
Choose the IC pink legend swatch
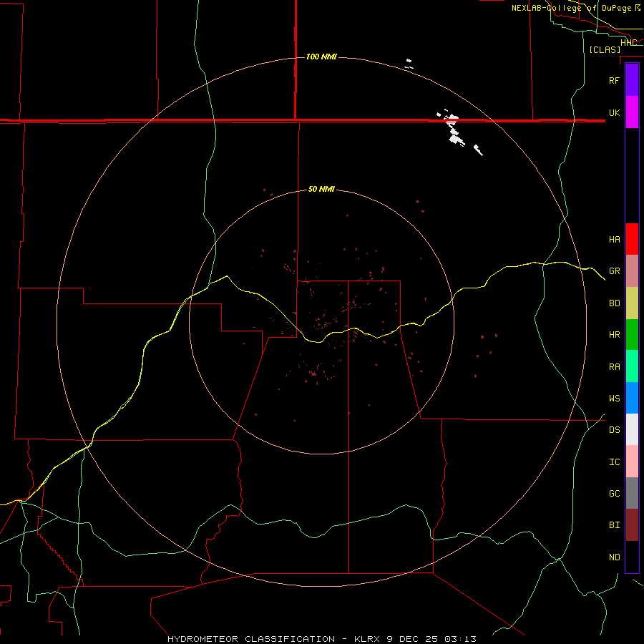[632, 462]
